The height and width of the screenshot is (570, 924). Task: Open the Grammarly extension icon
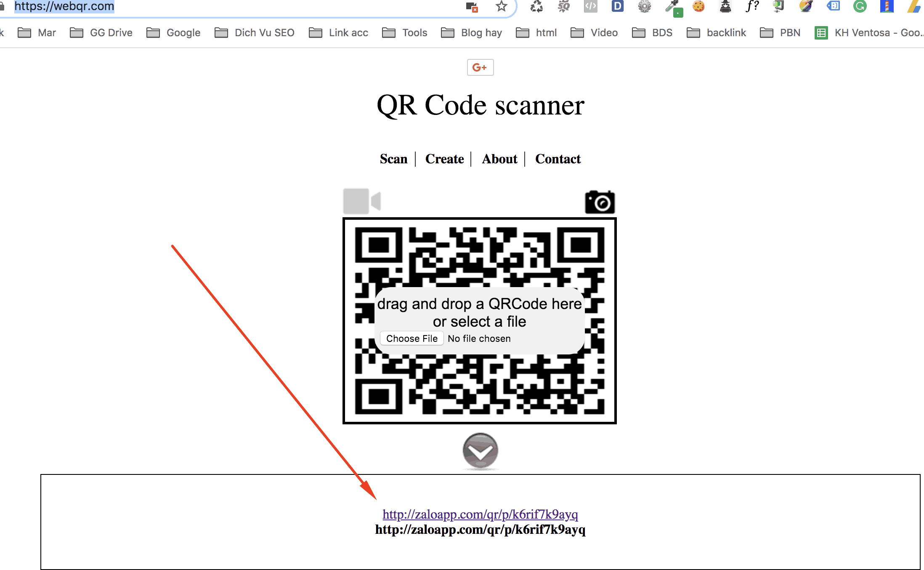click(860, 6)
